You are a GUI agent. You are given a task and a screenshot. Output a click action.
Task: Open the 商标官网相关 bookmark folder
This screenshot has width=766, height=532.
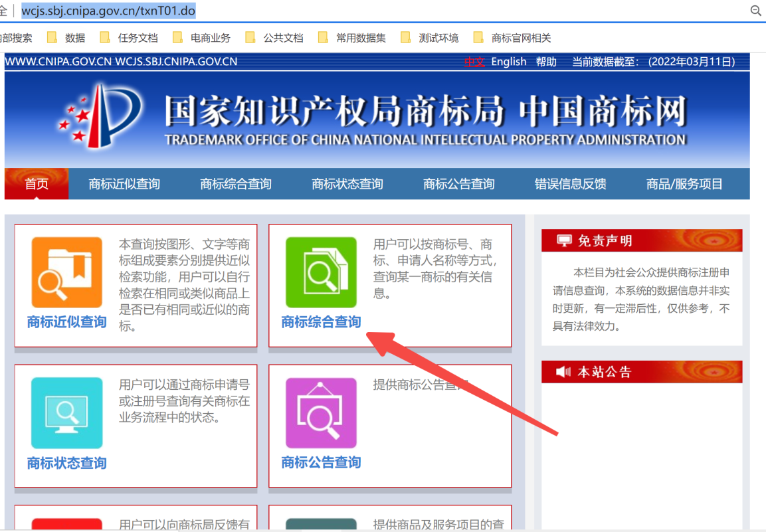click(x=512, y=38)
